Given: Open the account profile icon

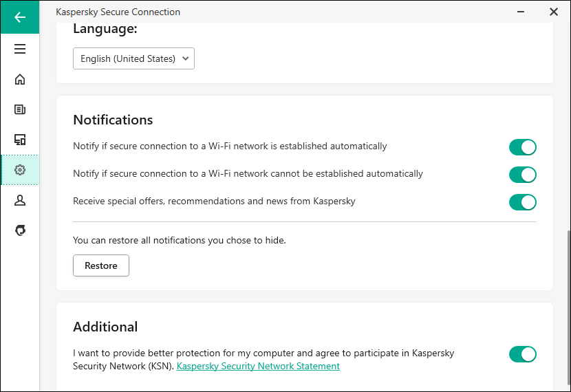Looking at the screenshot, I should coord(20,200).
